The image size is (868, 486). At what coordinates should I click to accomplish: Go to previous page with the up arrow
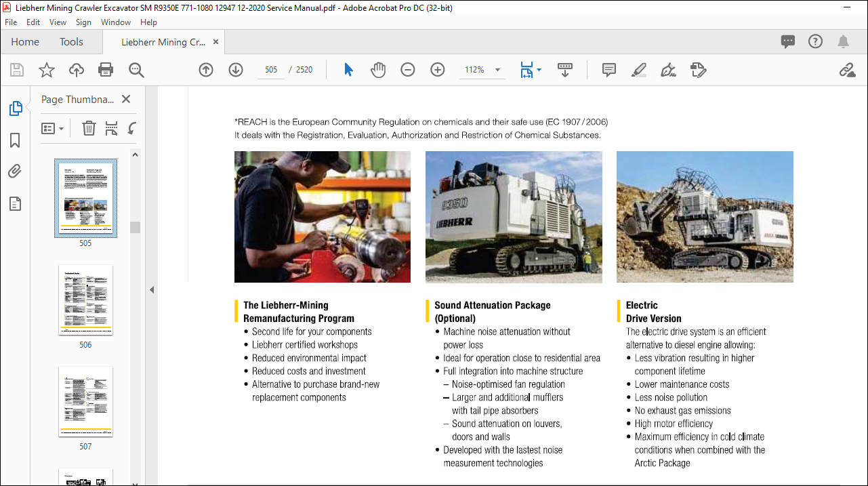click(x=206, y=70)
